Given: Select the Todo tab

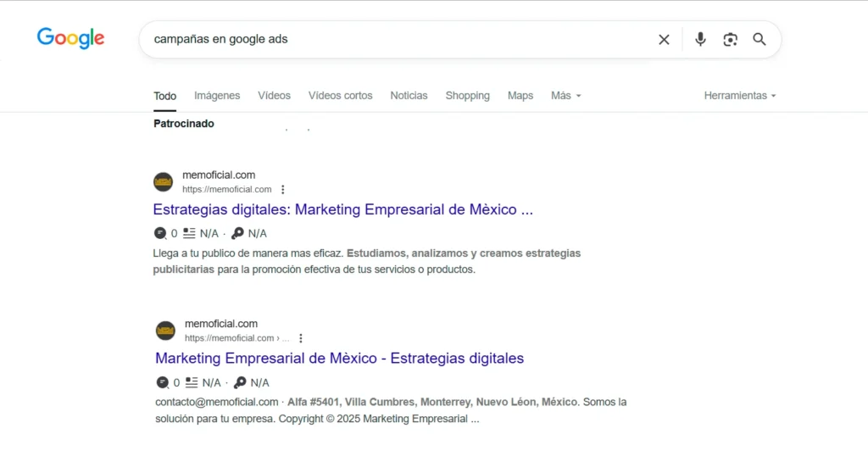Looking at the screenshot, I should pos(165,96).
